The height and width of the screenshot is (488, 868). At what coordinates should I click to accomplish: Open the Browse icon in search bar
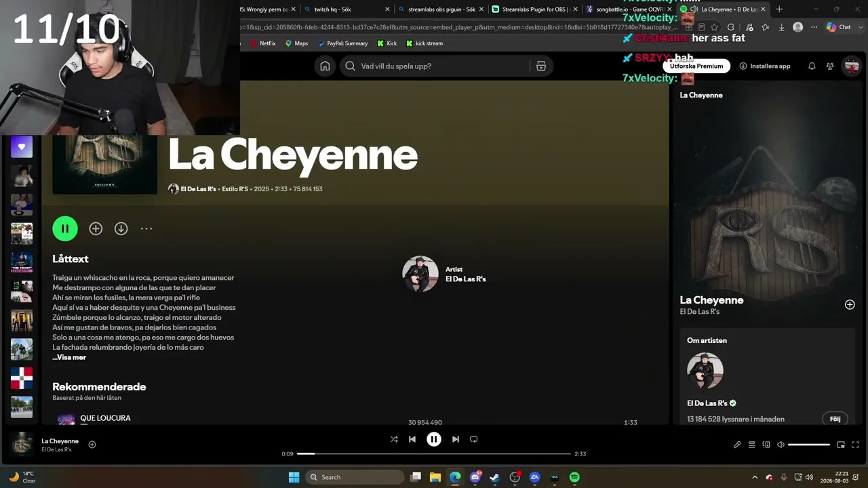click(x=540, y=66)
